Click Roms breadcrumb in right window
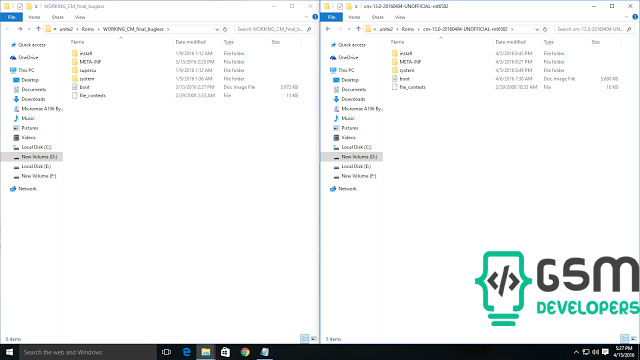Screen dimensions: 640x360 point(408,29)
